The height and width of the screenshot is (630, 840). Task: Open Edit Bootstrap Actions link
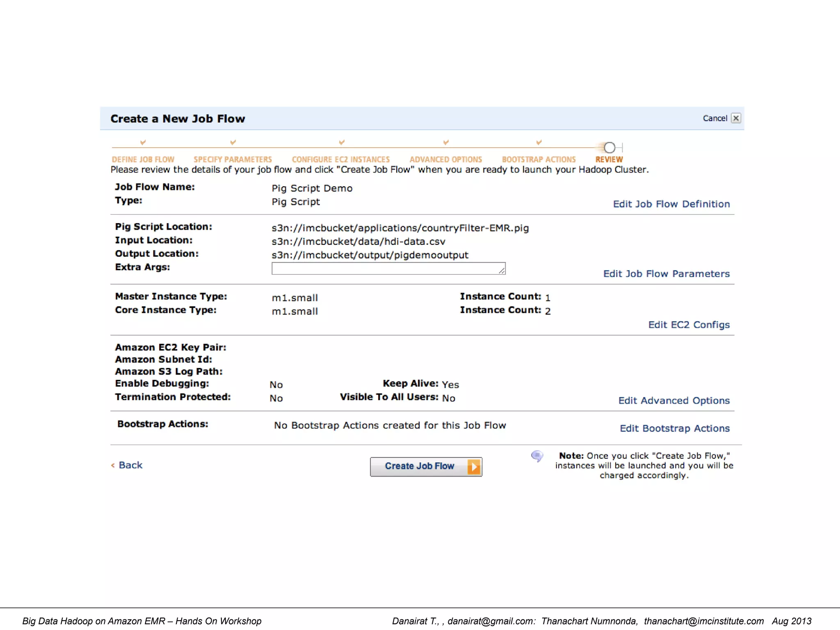point(674,428)
